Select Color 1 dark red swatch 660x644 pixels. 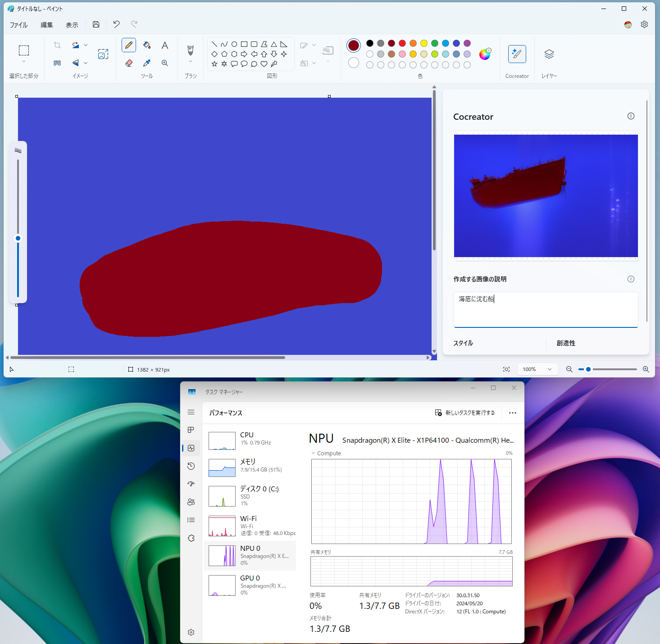coord(354,45)
